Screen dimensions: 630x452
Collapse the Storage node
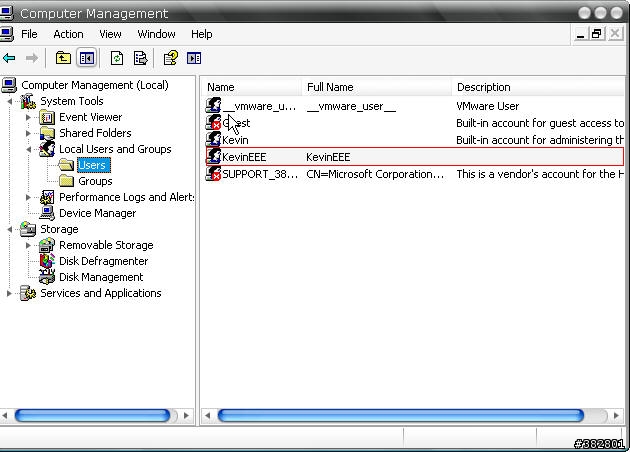[10, 229]
